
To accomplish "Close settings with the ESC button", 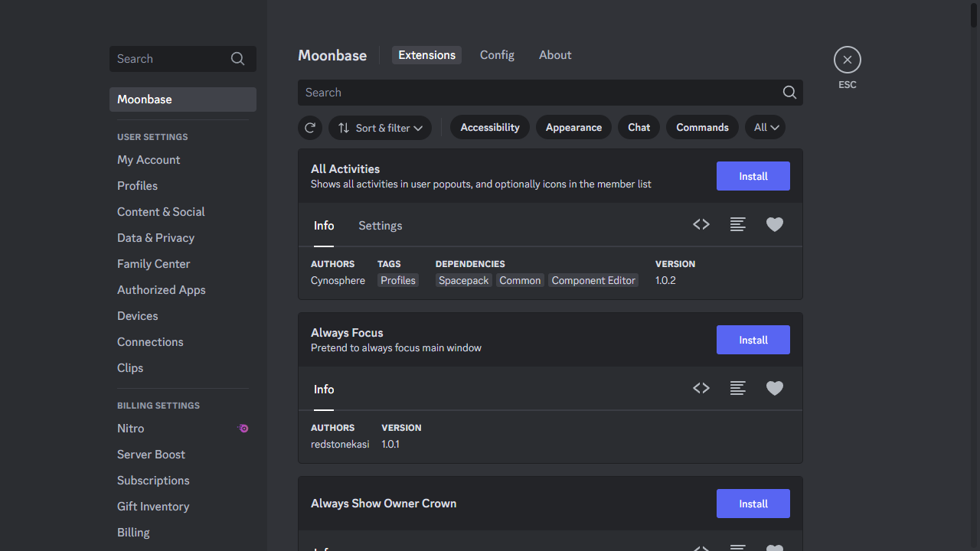I will tap(847, 59).
